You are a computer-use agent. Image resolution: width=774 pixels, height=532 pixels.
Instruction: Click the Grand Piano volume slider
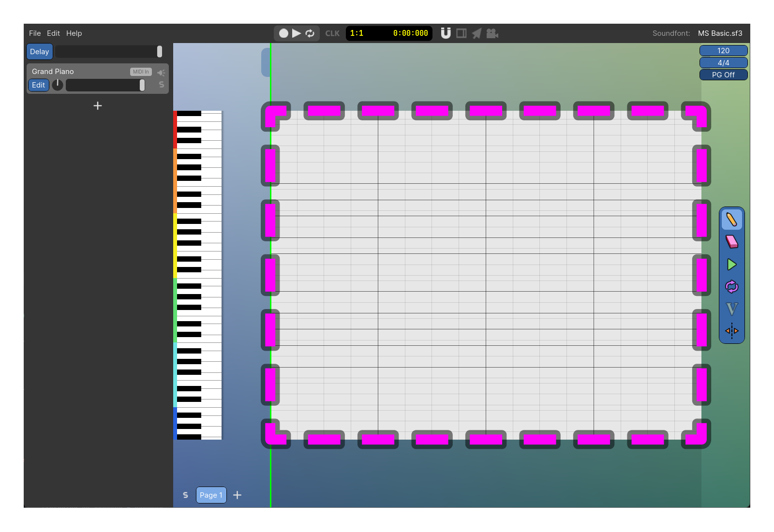[x=105, y=85]
